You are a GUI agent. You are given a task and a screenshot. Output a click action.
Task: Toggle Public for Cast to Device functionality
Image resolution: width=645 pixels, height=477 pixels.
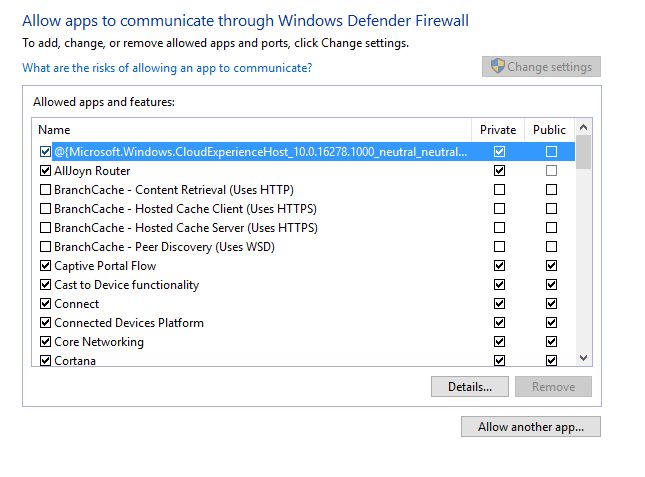(551, 285)
